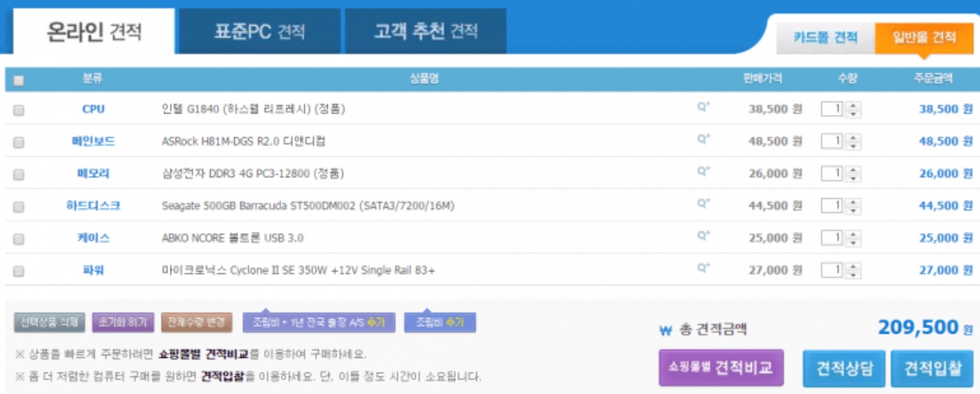
Task: Check the 하드디스크 row checkbox
Action: point(19,206)
